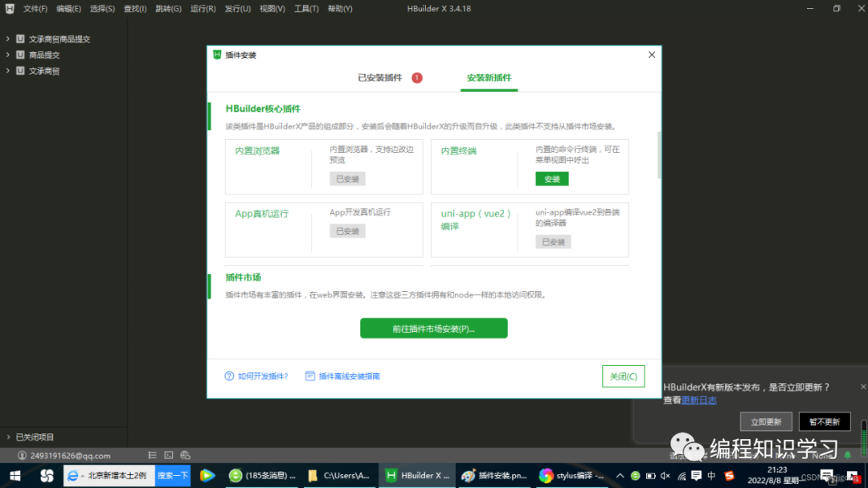Image resolution: width=868 pixels, height=488 pixels.
Task: Click the HBuilderX logo in the dialog title
Action: tap(215, 55)
